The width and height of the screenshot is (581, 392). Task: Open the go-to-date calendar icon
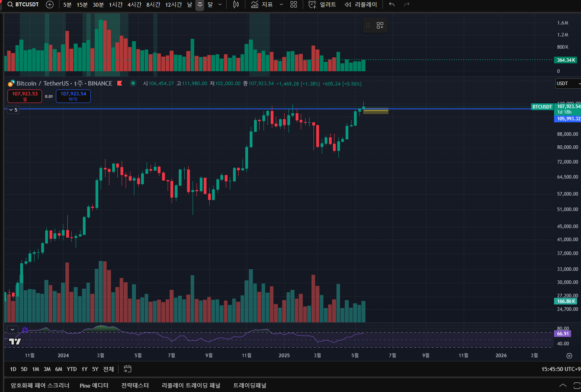pyautogui.click(x=127, y=369)
